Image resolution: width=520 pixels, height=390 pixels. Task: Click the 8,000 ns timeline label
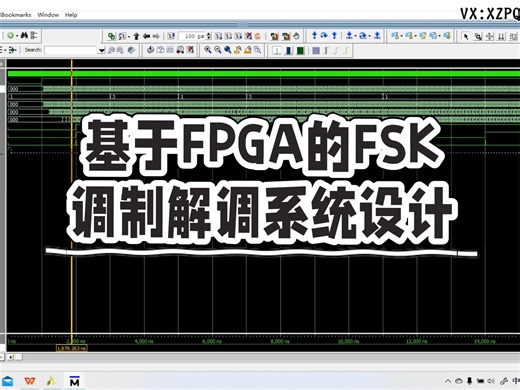click(280, 341)
